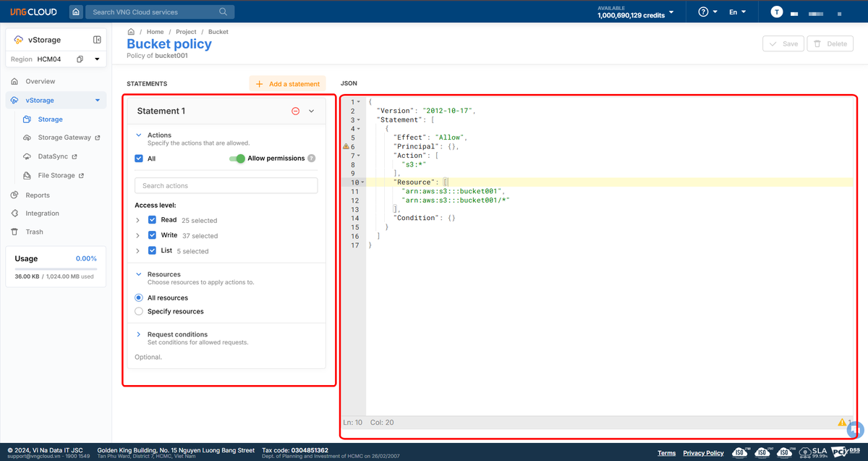Click the home icon in top bar
Image resolution: width=868 pixels, height=461 pixels.
coord(76,12)
